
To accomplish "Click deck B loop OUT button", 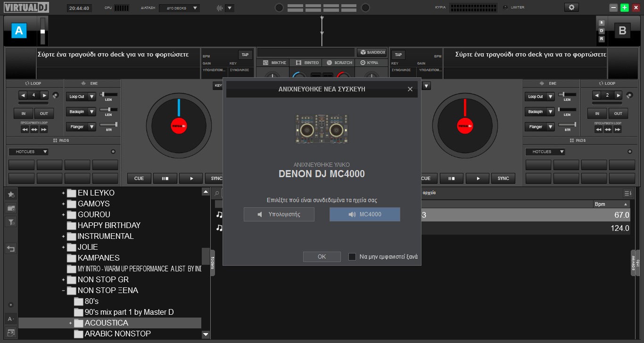I will coord(618,114).
